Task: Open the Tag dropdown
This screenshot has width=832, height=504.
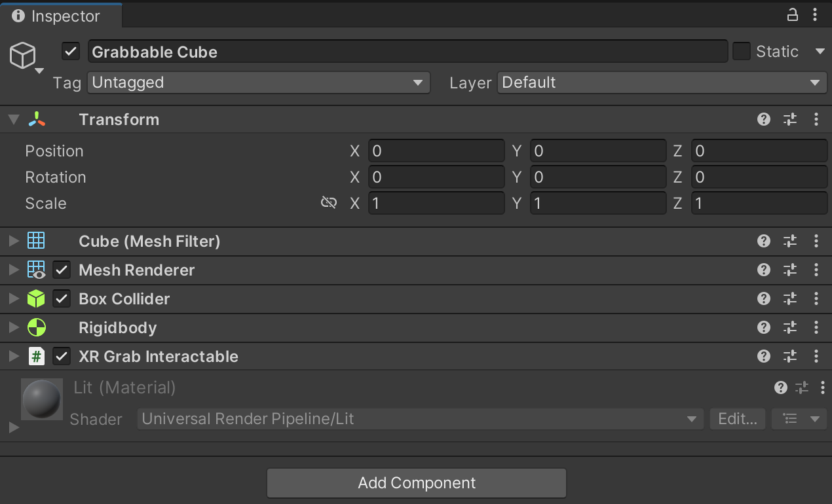Action: click(x=257, y=82)
